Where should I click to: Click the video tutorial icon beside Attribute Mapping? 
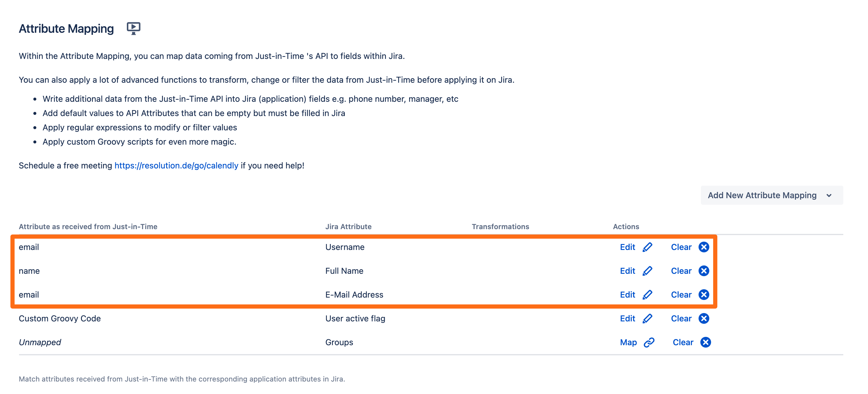(133, 28)
